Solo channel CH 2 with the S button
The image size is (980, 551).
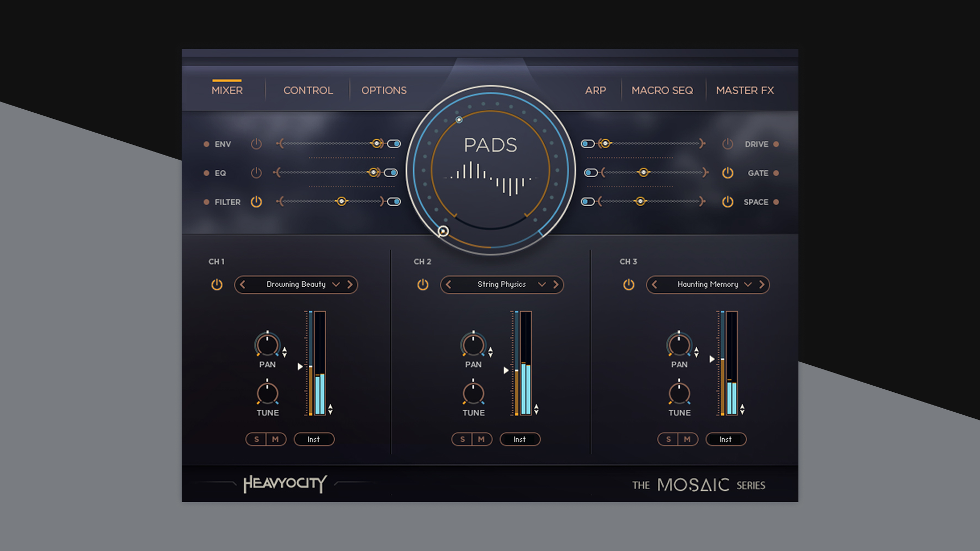[462, 439]
